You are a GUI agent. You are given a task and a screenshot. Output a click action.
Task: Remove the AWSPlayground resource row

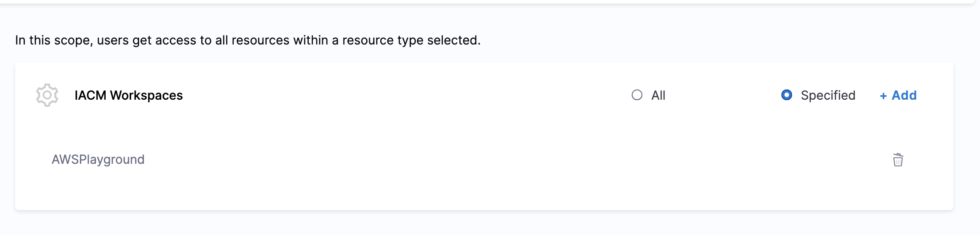(898, 160)
